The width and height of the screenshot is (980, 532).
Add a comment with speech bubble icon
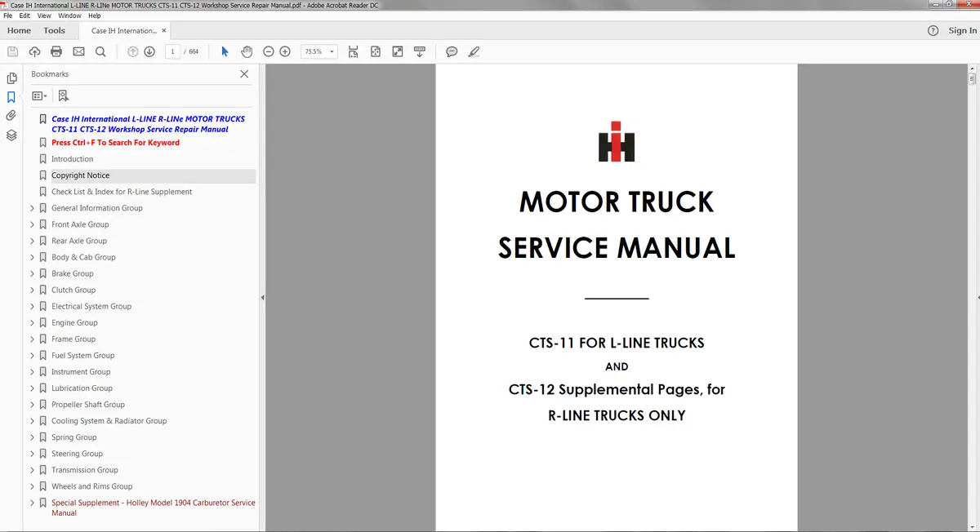click(452, 51)
